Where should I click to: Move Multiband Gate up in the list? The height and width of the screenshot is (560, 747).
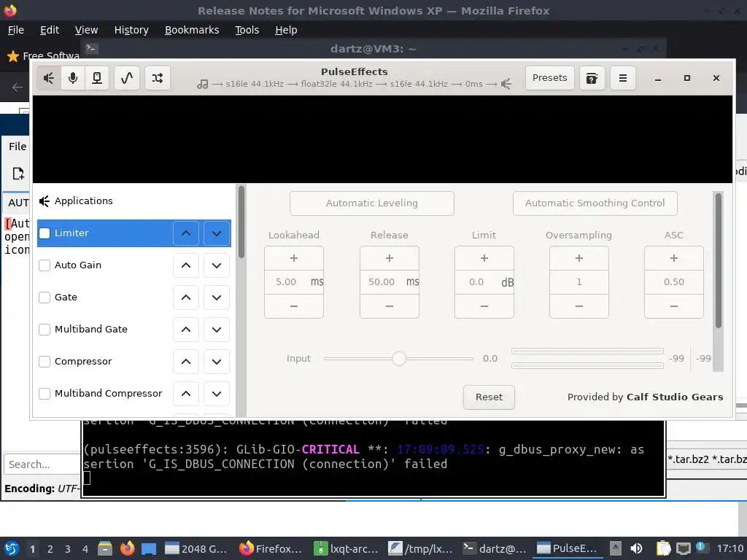(186, 330)
